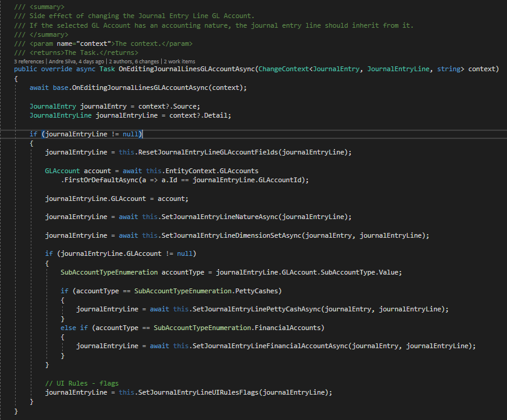Place cursor on 'context?.Source' expression
The width and height of the screenshot is (507, 420).
[x=169, y=106]
